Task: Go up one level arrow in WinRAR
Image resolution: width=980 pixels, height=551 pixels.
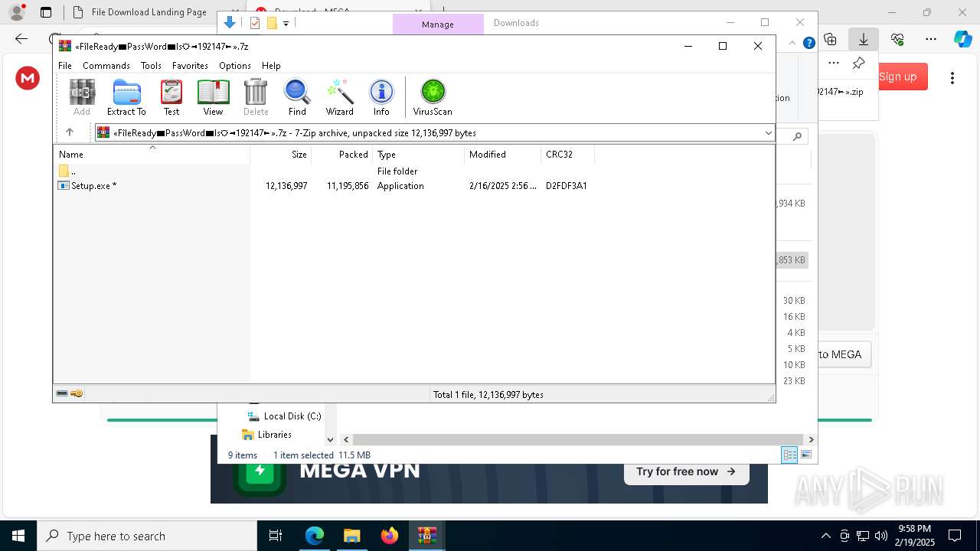Action: tap(69, 132)
